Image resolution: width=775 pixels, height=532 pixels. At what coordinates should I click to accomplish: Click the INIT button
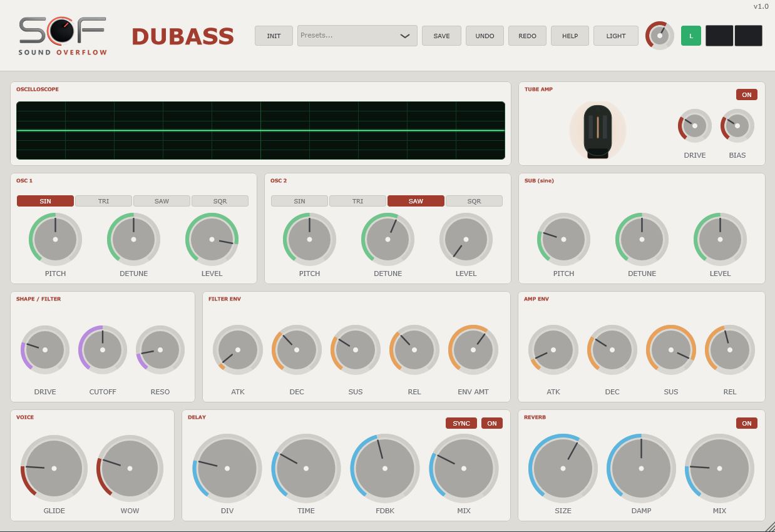[274, 36]
